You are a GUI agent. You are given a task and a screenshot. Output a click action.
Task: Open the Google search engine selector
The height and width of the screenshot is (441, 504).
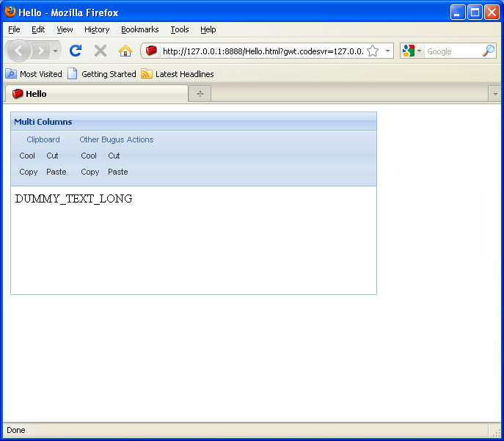tap(412, 51)
